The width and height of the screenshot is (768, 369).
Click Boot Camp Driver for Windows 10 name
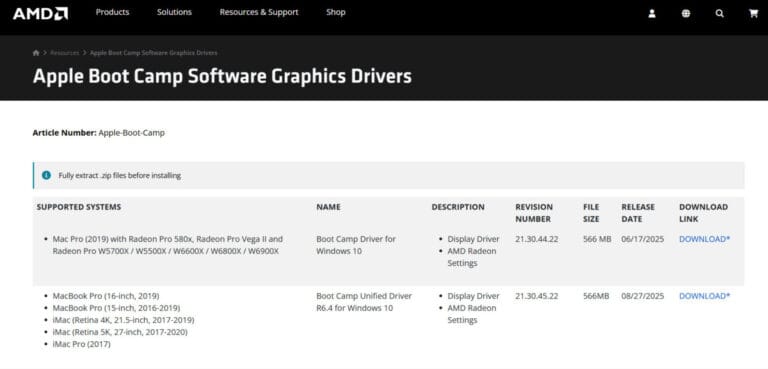(356, 245)
